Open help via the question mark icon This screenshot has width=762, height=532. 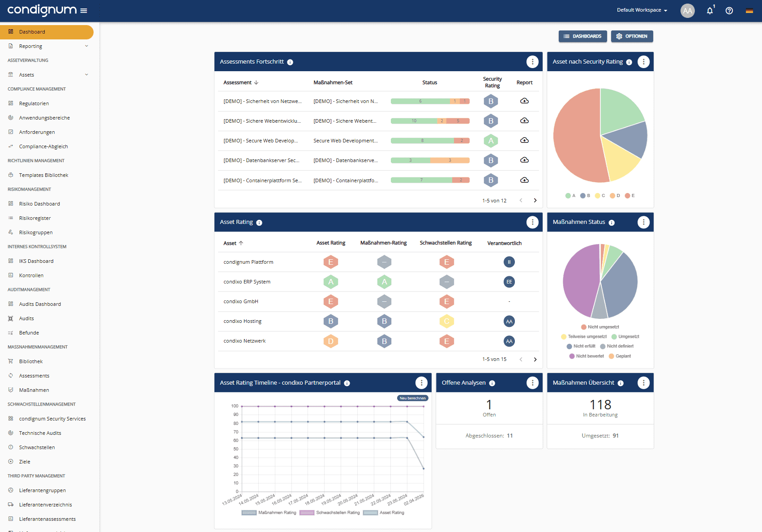(729, 10)
